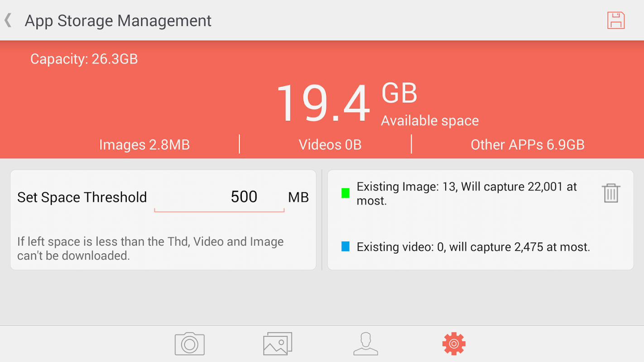Image resolution: width=644 pixels, height=362 pixels.
Task: Open the camera capture tab
Action: coord(189,344)
